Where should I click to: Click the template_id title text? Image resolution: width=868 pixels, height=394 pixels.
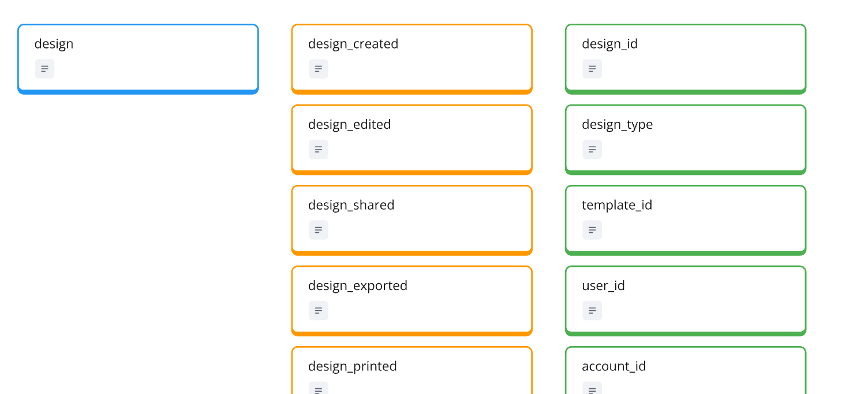click(x=617, y=205)
